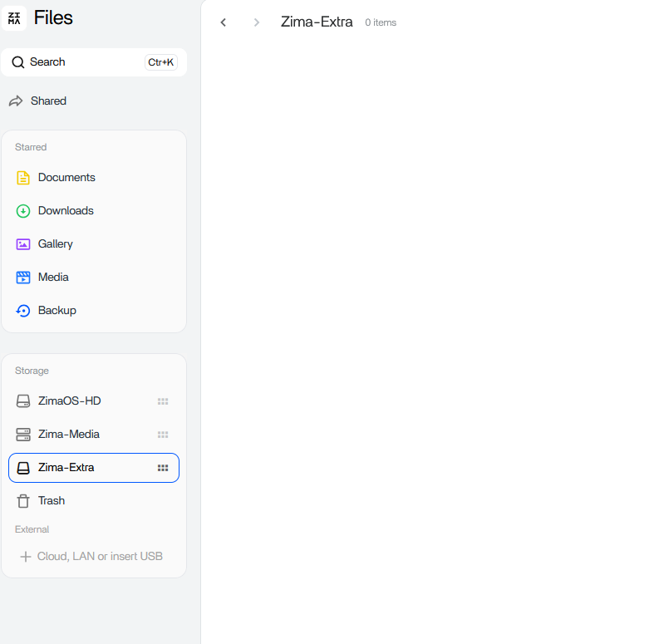Click the Backup restore icon
659x644 pixels.
pyautogui.click(x=23, y=311)
